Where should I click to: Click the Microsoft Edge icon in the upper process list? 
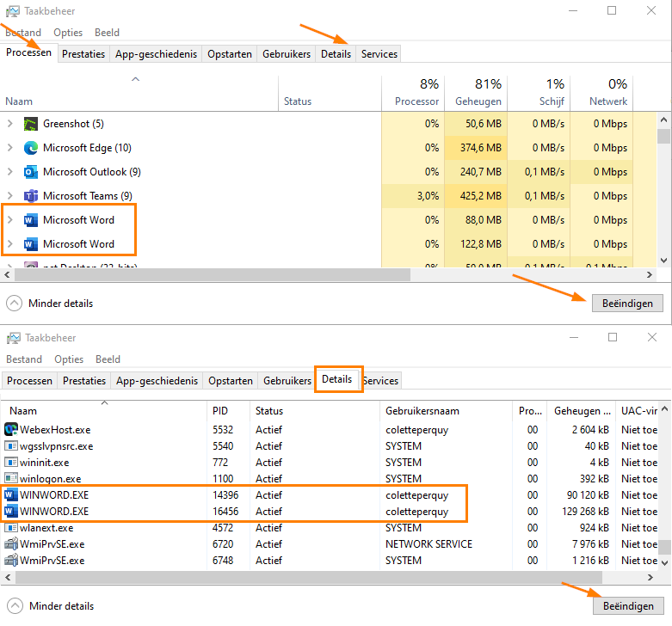[31, 148]
